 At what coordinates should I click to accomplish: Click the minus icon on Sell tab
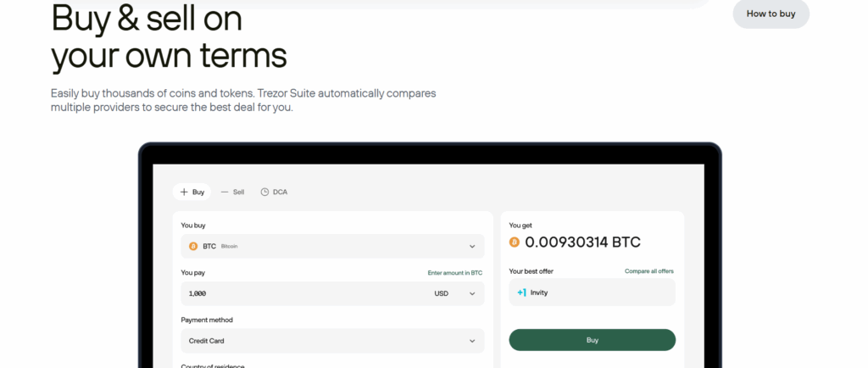(x=224, y=192)
